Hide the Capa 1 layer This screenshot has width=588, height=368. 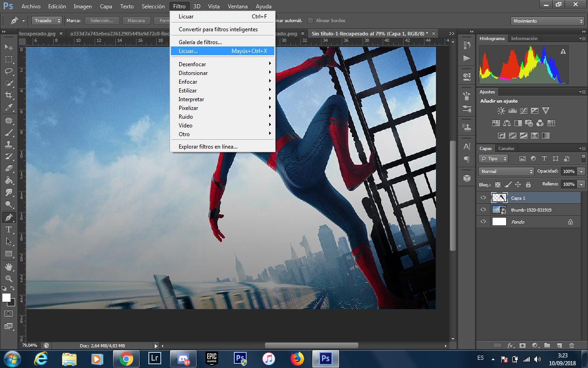[x=483, y=198]
